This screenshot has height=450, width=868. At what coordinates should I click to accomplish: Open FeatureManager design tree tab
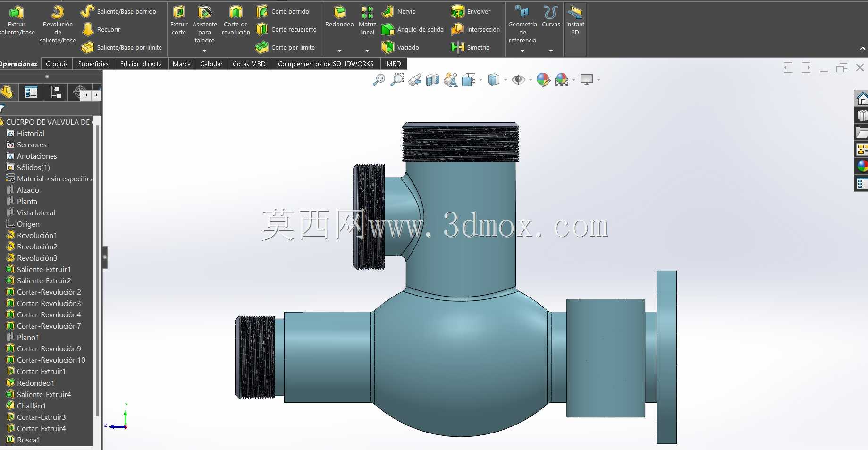click(x=7, y=92)
